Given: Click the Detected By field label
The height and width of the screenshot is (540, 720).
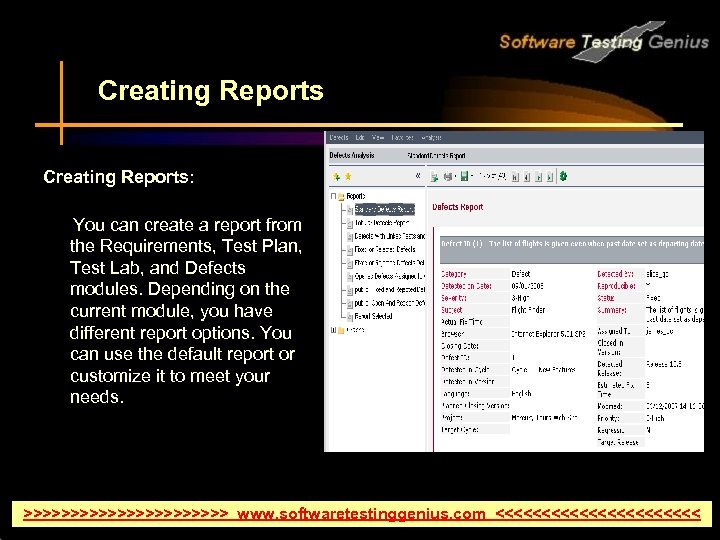Looking at the screenshot, I should [615, 274].
